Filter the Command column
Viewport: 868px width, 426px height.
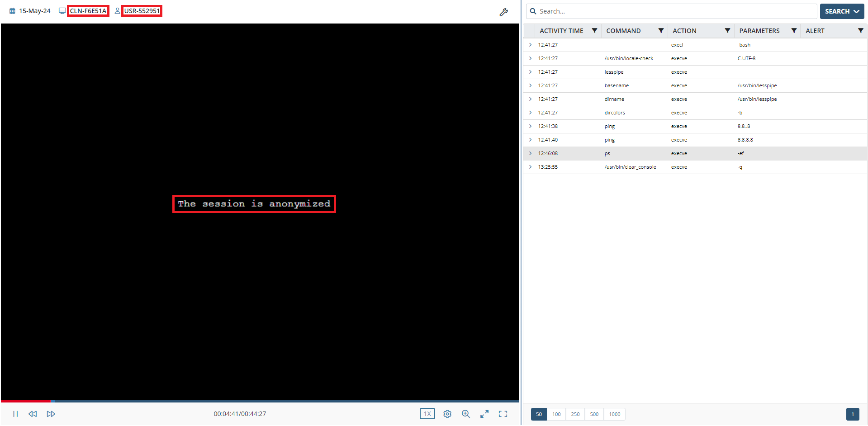tap(661, 31)
